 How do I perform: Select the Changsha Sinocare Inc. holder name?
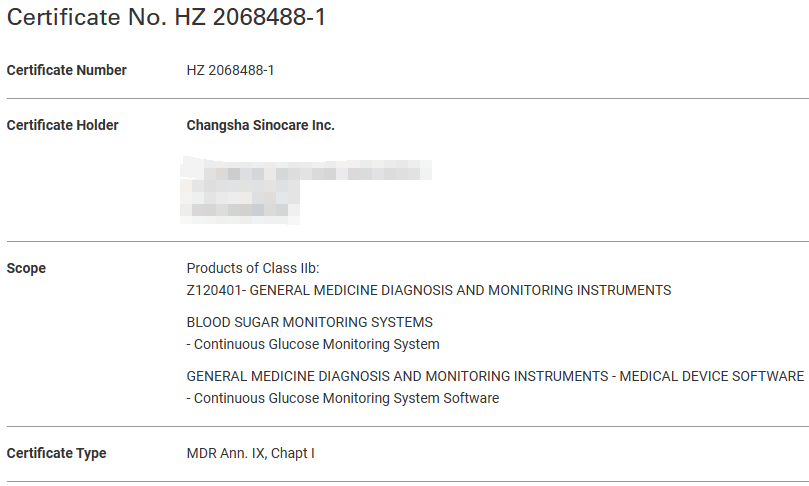click(x=261, y=125)
